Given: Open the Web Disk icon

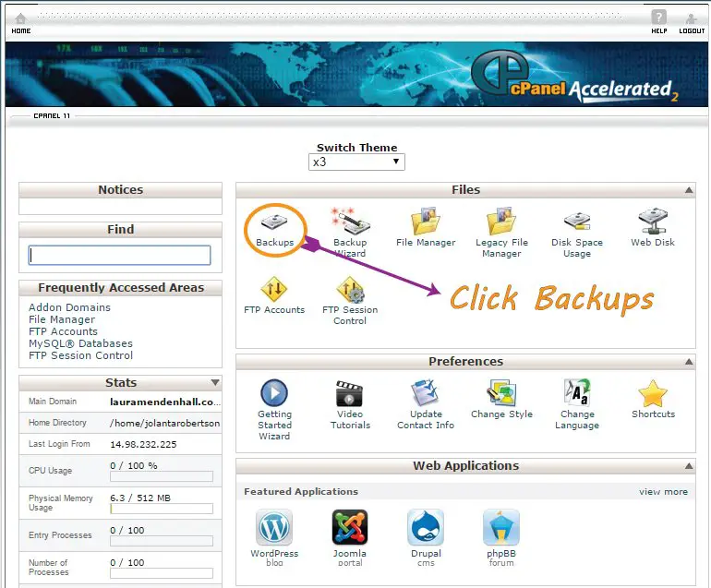Looking at the screenshot, I should (653, 222).
